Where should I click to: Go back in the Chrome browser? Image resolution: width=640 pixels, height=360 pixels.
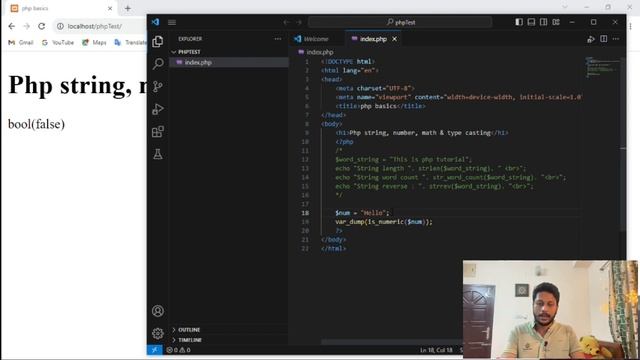pyautogui.click(x=11, y=26)
